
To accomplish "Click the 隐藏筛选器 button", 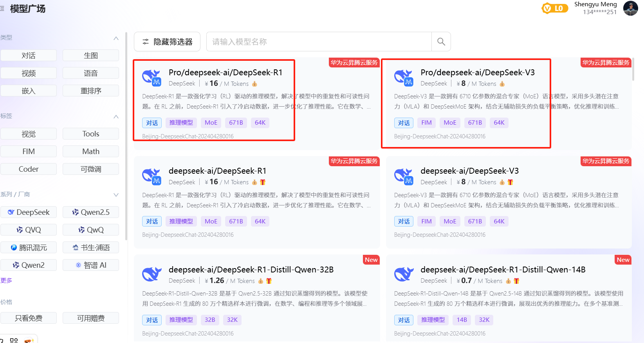I will [x=167, y=42].
